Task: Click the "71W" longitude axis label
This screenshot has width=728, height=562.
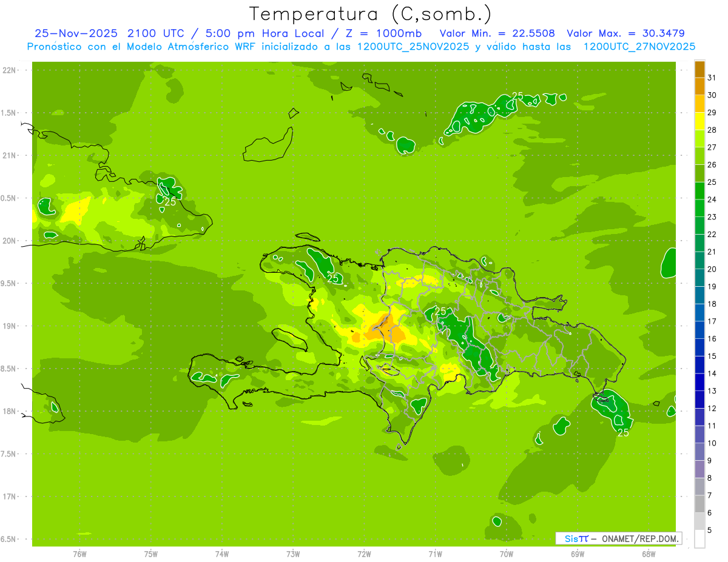Action: pyautogui.click(x=435, y=554)
